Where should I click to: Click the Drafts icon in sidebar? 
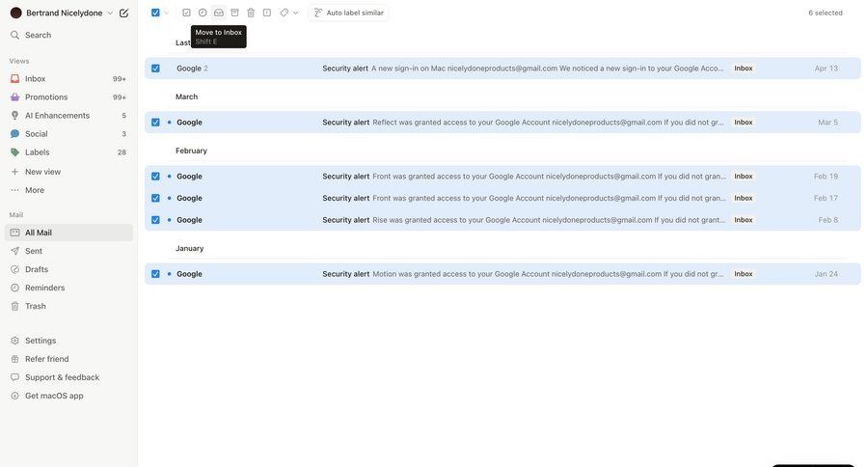(14, 269)
